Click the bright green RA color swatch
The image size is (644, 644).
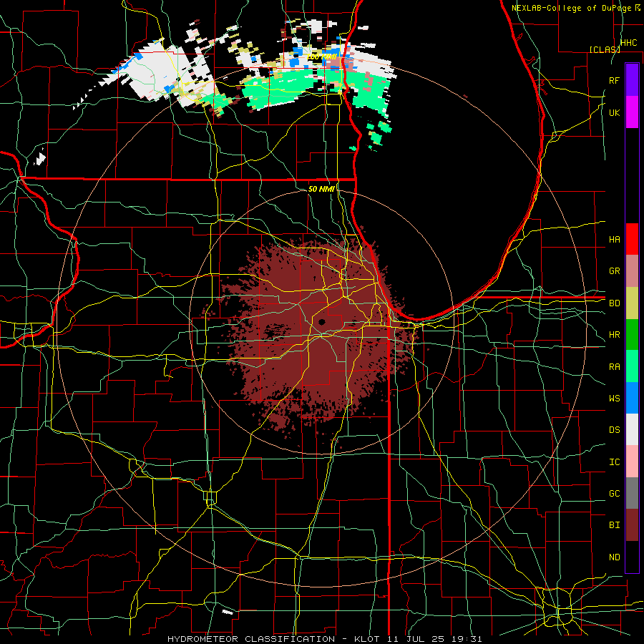click(x=632, y=366)
